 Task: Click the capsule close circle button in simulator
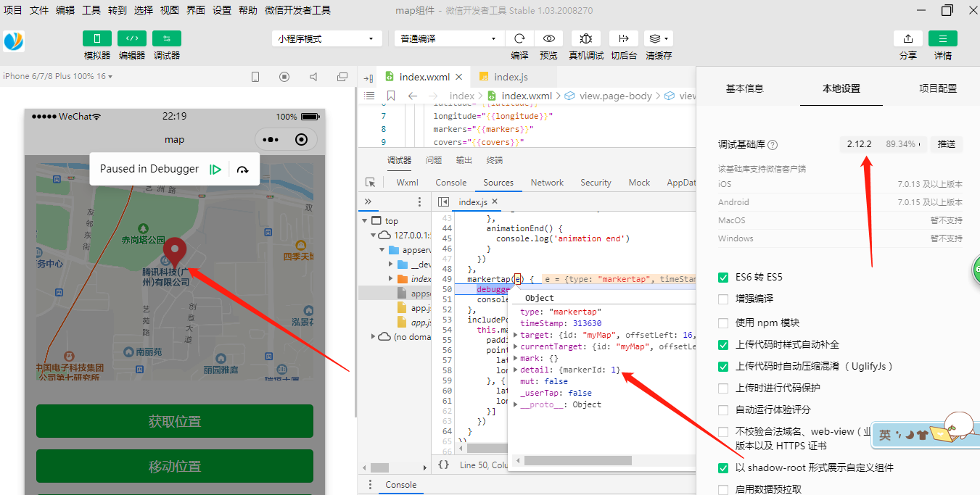click(x=302, y=140)
